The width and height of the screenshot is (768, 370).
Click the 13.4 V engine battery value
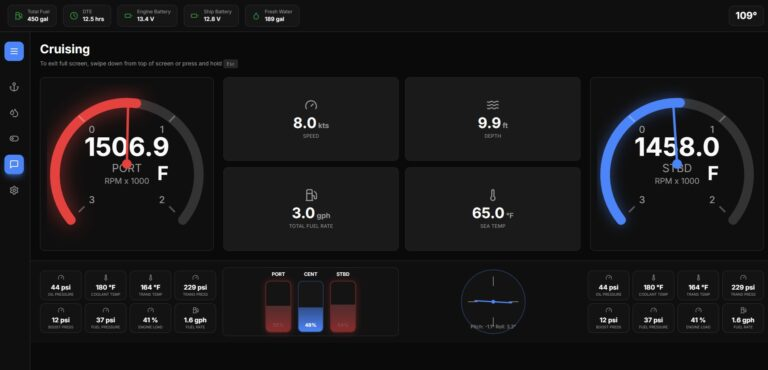tap(145, 19)
